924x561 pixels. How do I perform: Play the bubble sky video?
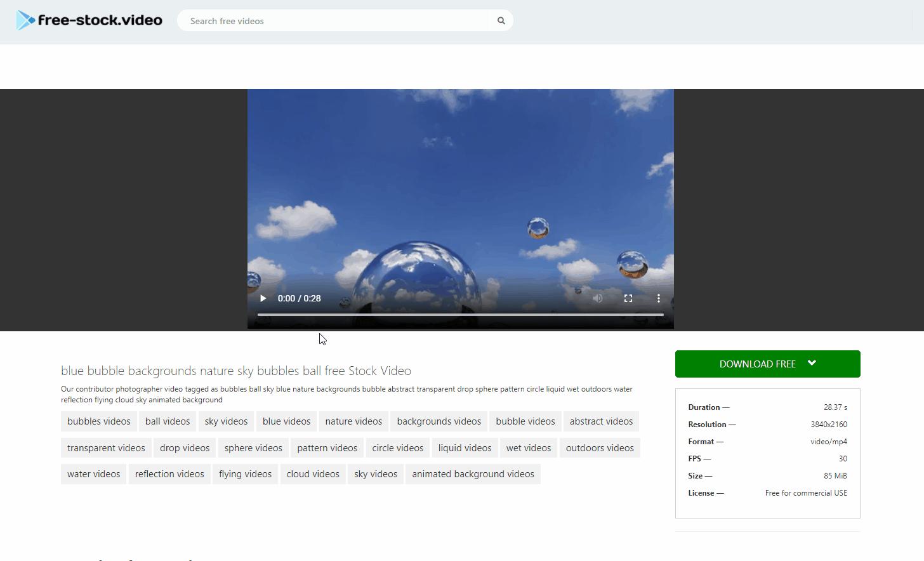point(263,298)
